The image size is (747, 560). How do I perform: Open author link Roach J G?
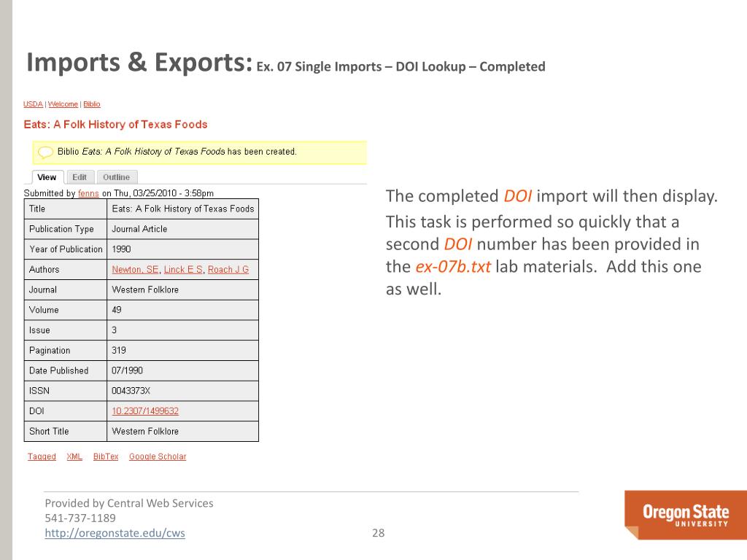[228, 269]
